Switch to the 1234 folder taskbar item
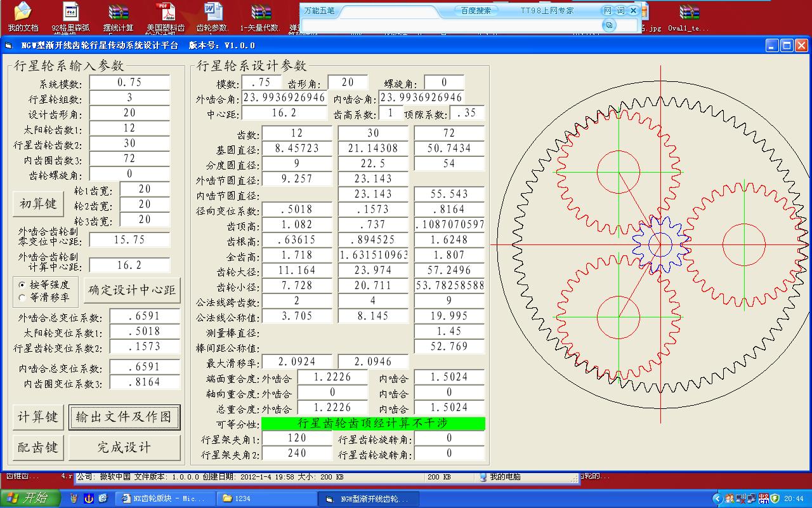812x508 pixels. click(267, 498)
